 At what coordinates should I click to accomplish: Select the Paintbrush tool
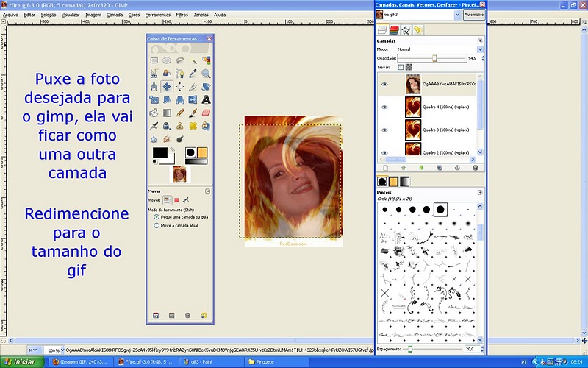tap(193, 113)
